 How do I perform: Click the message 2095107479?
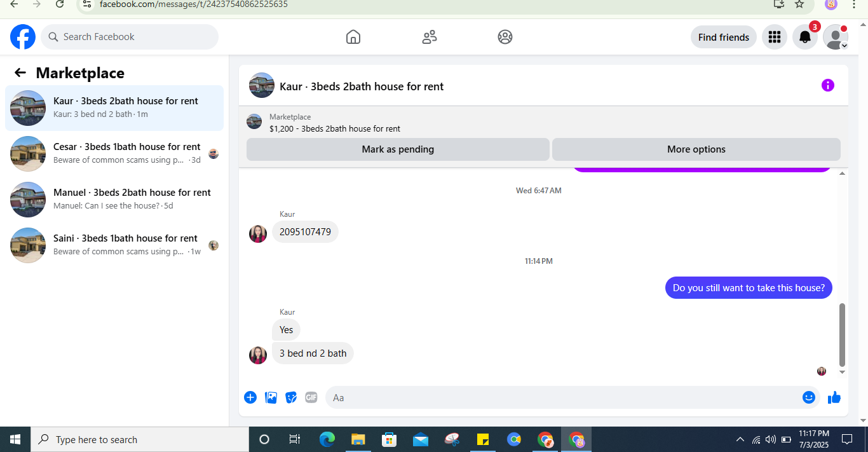pos(305,232)
